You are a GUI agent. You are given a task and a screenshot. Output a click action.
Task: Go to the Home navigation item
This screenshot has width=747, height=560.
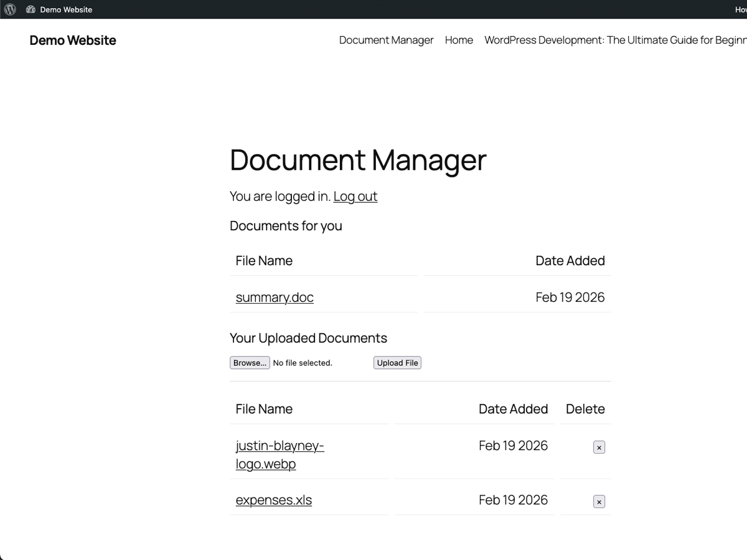459,40
